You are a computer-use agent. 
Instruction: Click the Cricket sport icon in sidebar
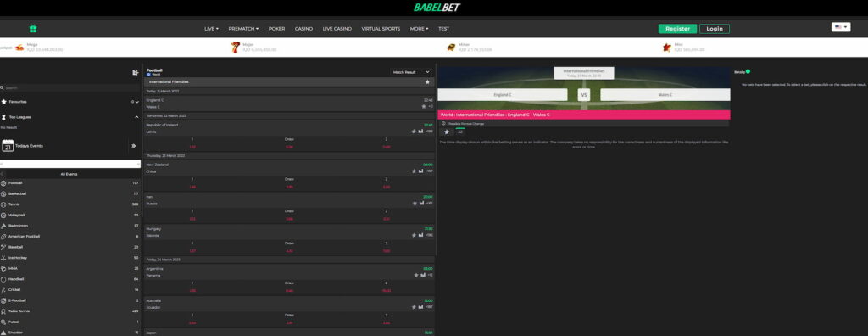pyautogui.click(x=3, y=290)
